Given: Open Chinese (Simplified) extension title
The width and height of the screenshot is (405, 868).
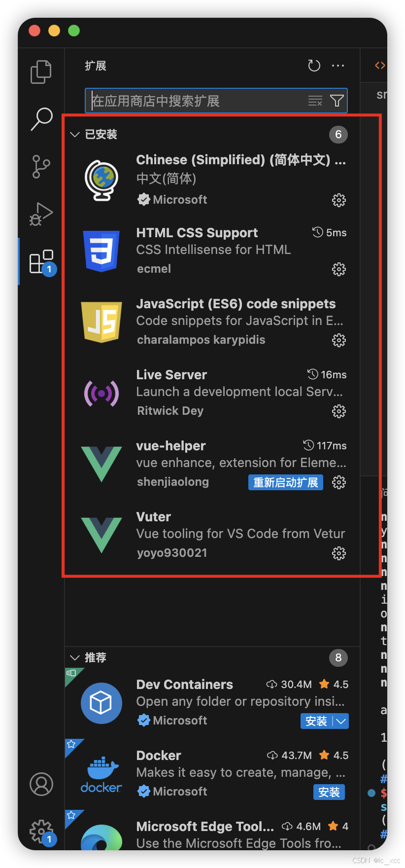Looking at the screenshot, I should coord(241,160).
